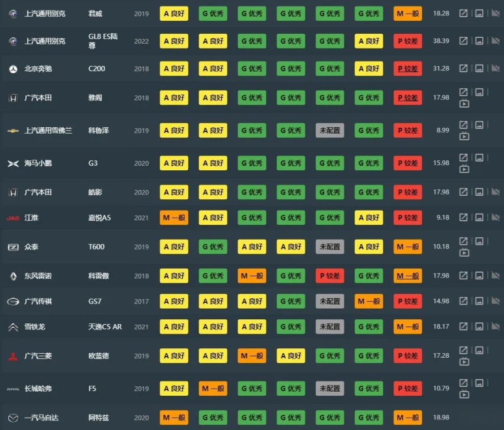Open underlined M 一般 rating for 科雷傲
The height and width of the screenshot is (430, 504).
coord(408,276)
